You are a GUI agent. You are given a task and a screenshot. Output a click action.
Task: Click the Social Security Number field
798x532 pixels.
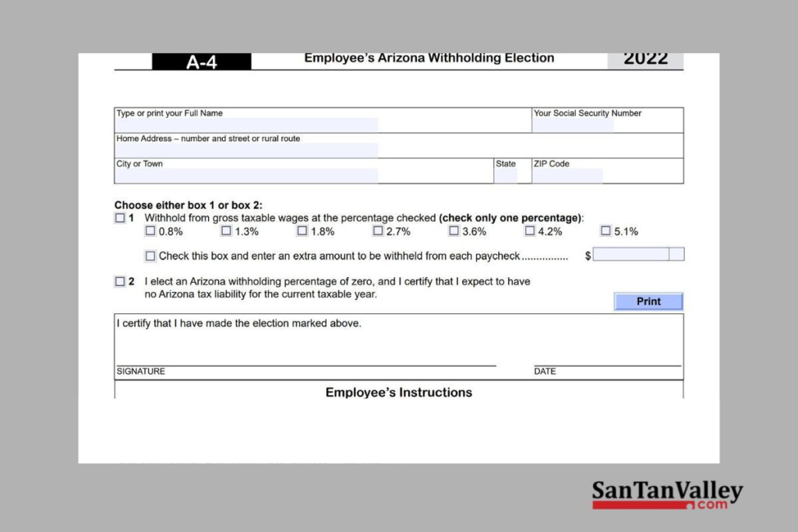click(573, 125)
